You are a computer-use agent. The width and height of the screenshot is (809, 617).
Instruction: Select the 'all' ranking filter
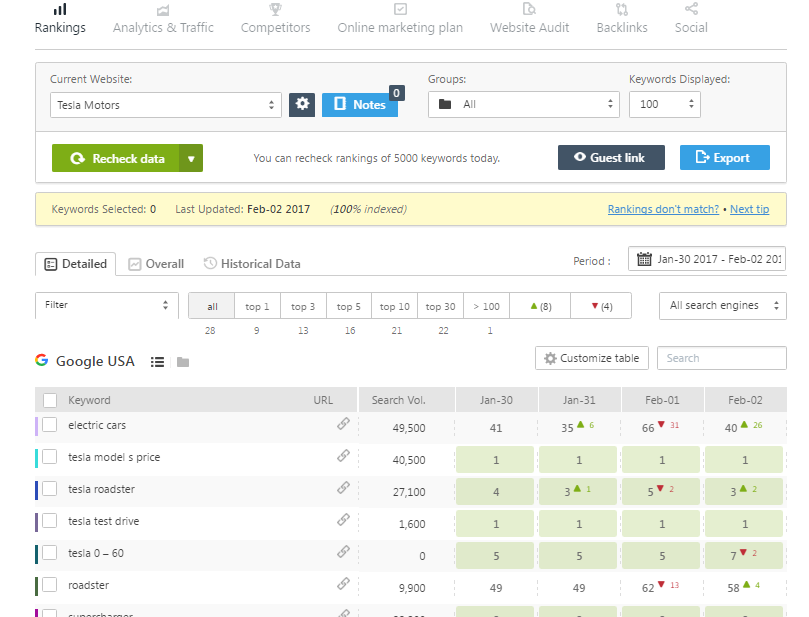(212, 306)
